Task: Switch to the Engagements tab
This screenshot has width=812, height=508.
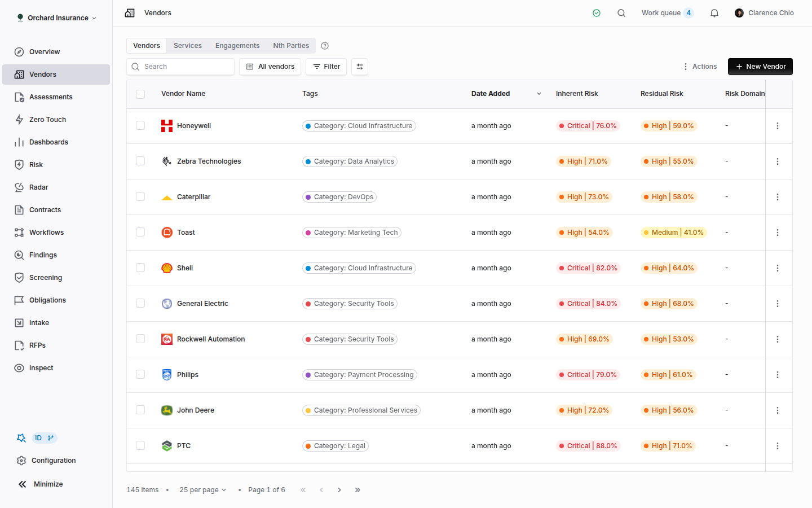Action: click(x=237, y=46)
